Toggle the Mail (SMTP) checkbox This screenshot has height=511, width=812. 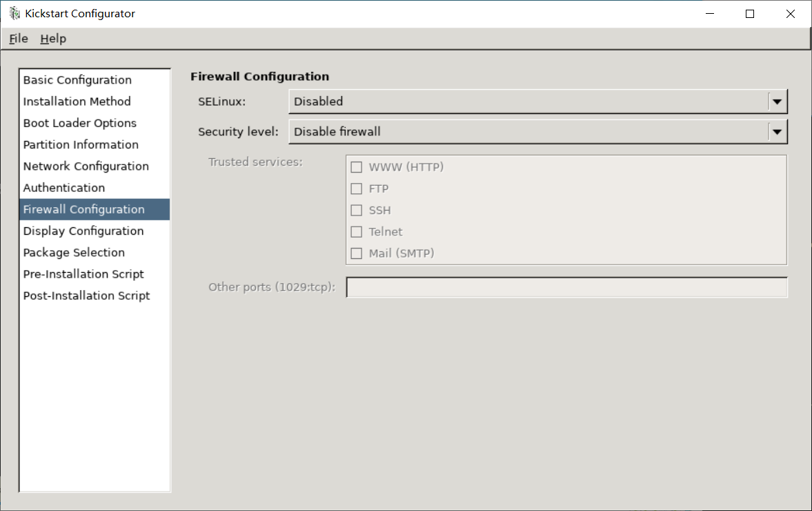356,253
